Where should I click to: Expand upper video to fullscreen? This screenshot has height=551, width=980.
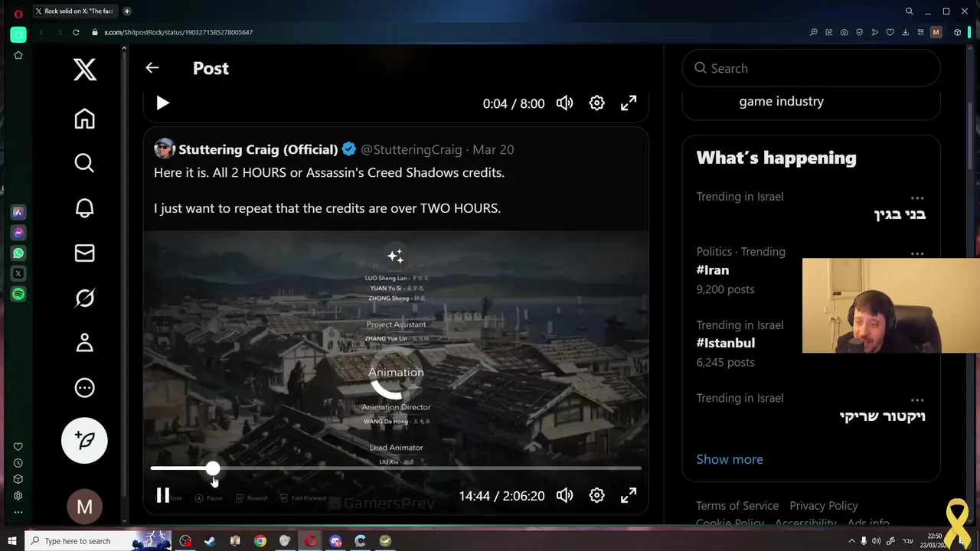click(x=629, y=103)
